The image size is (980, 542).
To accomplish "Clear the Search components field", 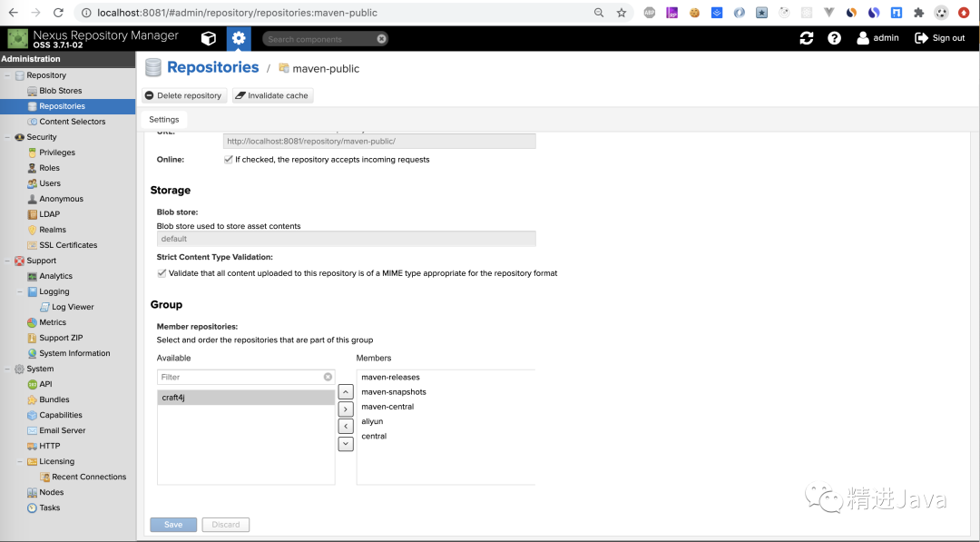I will tap(381, 39).
